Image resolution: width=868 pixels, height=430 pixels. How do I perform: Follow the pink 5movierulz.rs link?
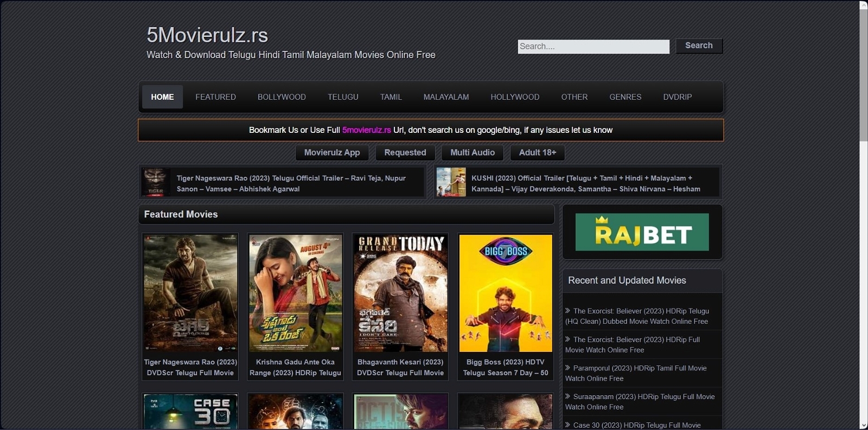(x=366, y=130)
